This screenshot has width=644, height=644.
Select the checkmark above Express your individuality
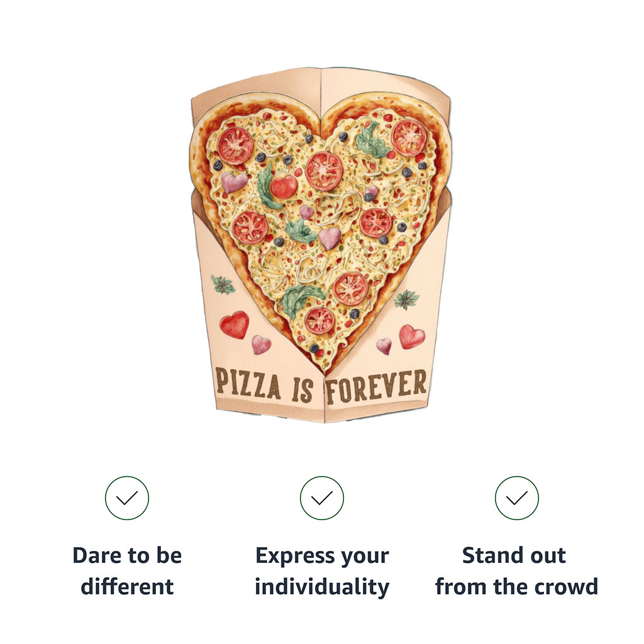click(x=321, y=498)
